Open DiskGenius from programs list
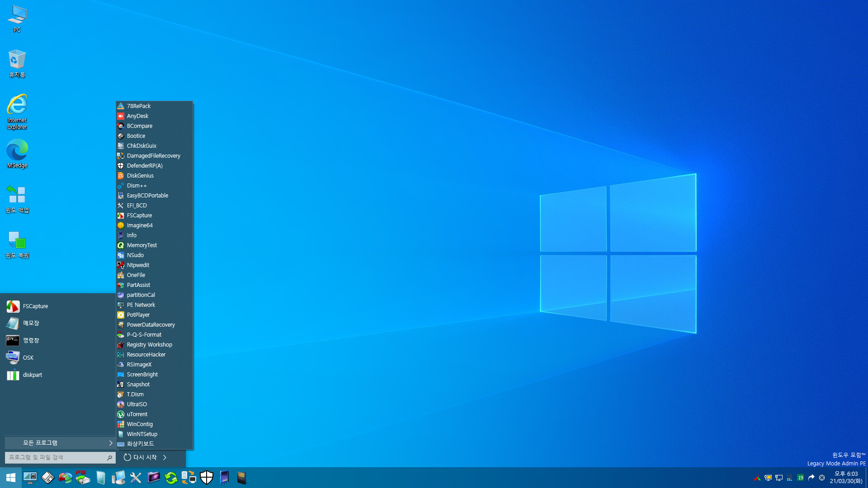 point(155,176)
